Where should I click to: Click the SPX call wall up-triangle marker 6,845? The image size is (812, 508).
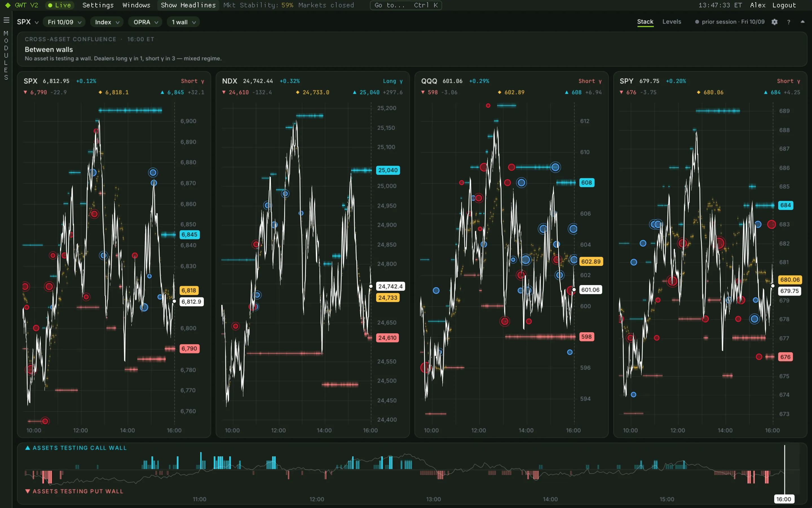tap(162, 92)
